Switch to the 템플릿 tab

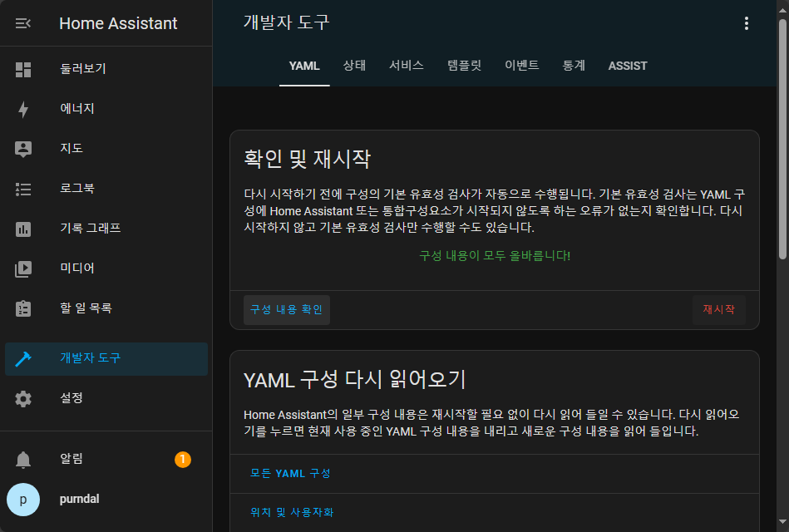pos(464,66)
